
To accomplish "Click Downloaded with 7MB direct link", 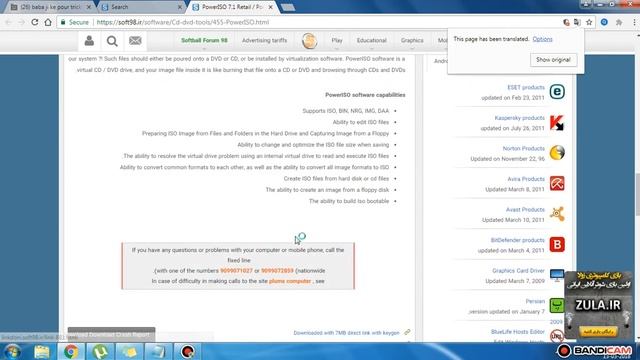I will click(x=346, y=333).
